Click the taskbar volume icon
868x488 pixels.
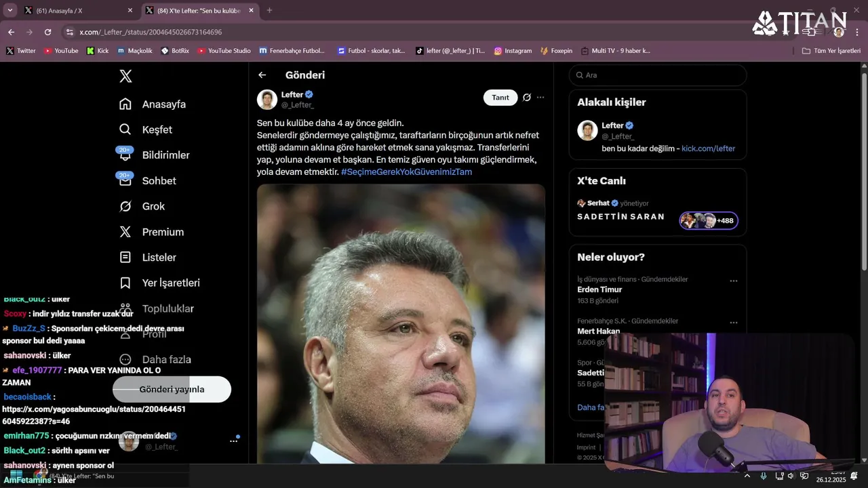click(x=791, y=476)
